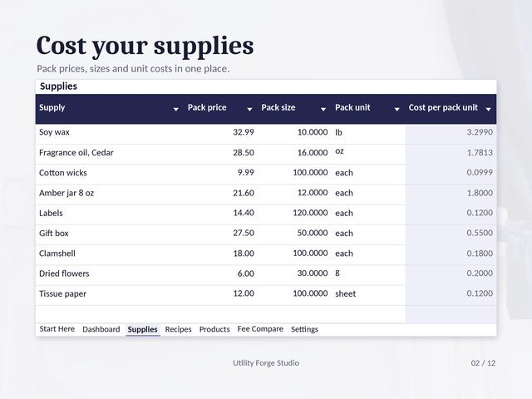The height and width of the screenshot is (399, 532).
Task: Open the Fee Compare tab
Action: pos(260,329)
